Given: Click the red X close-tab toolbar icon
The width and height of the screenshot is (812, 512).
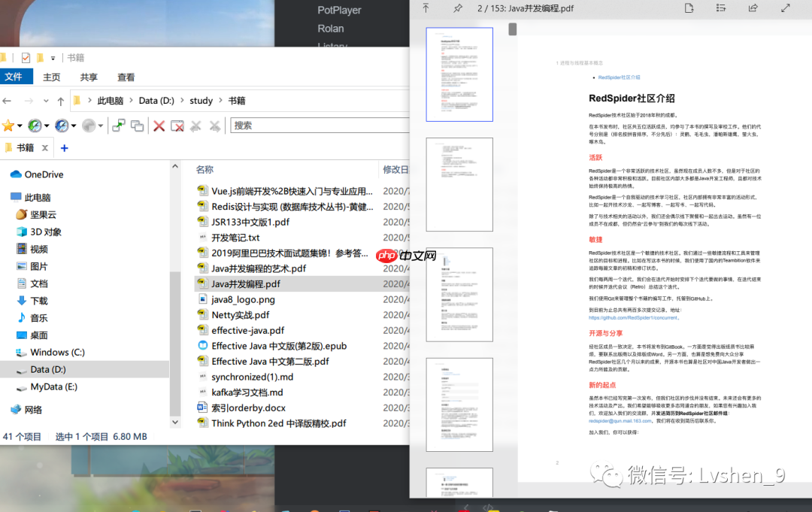Looking at the screenshot, I should (x=159, y=125).
